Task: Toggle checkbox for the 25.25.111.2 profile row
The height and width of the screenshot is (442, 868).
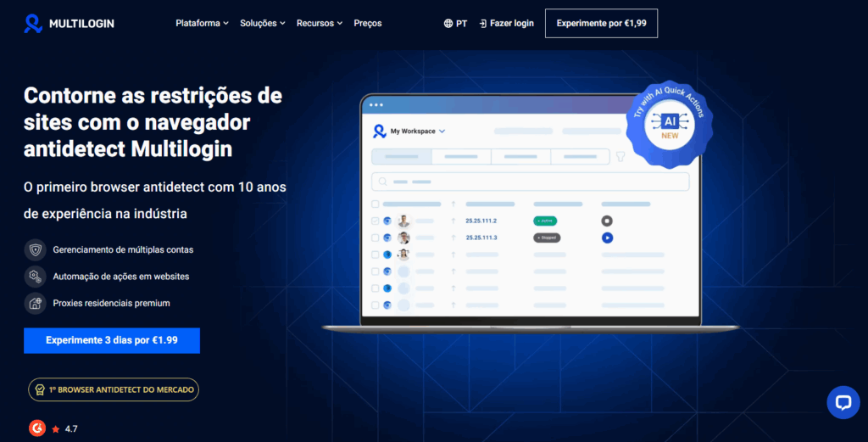Action: click(x=376, y=221)
